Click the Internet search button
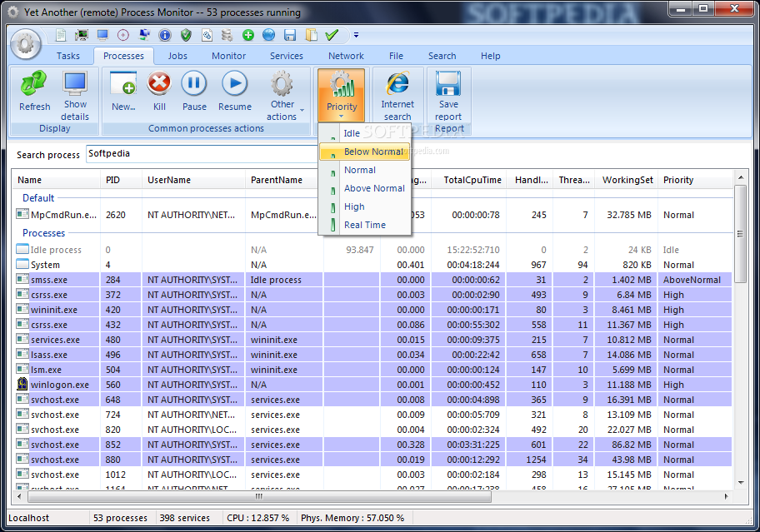Image resolution: width=760 pixels, height=532 pixels. click(x=397, y=96)
